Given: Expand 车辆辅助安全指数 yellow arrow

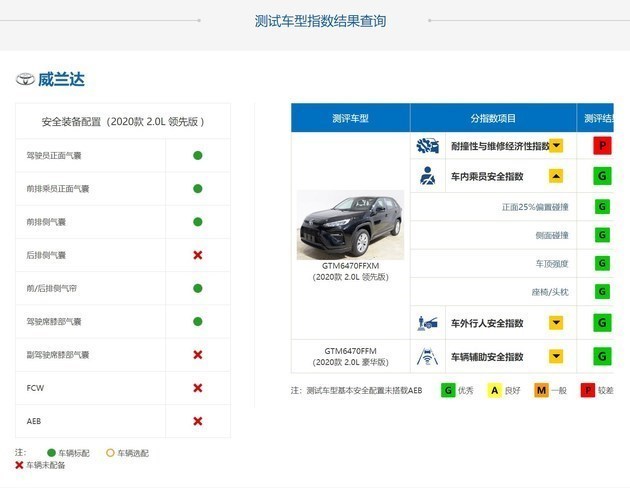Looking at the screenshot, I should pos(556,356).
